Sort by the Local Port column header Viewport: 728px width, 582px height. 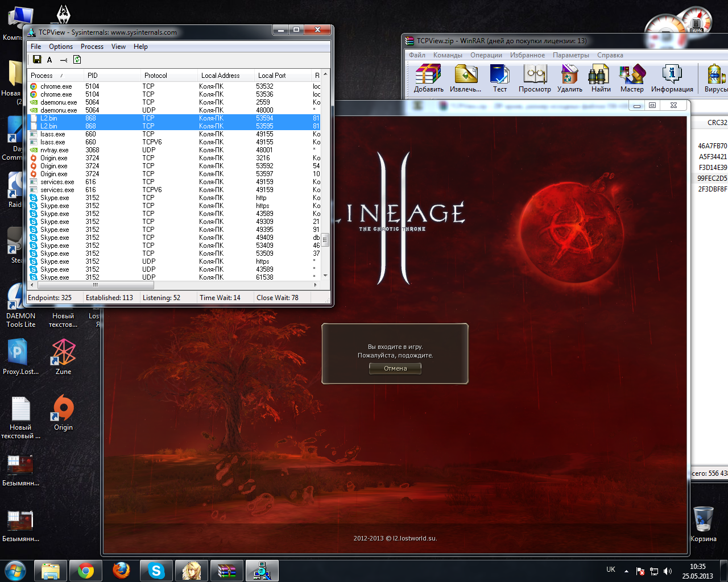(283, 76)
